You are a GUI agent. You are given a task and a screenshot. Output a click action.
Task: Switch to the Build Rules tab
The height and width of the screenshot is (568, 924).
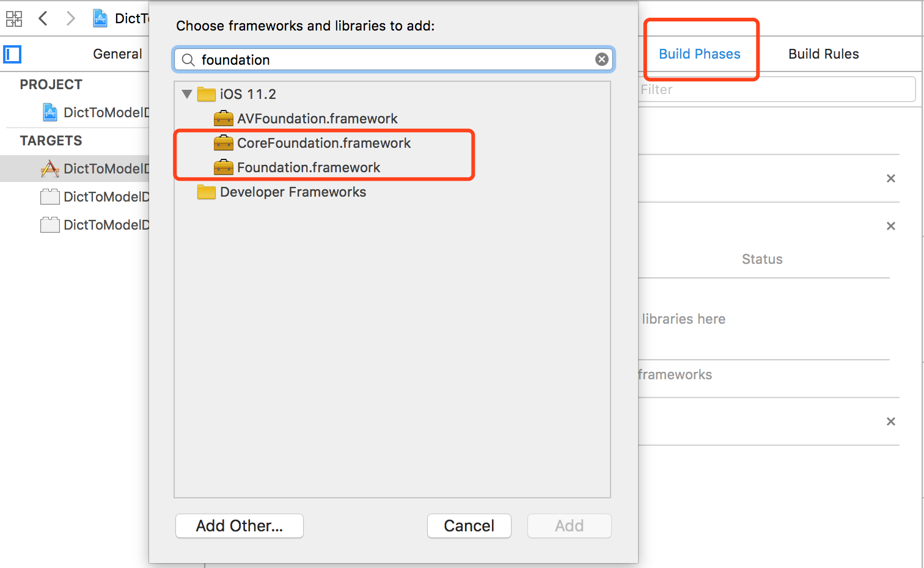click(824, 54)
